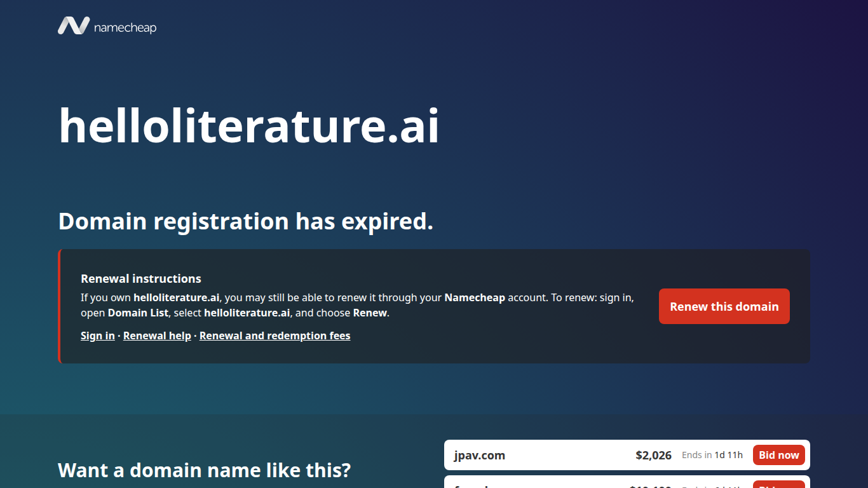Screen dimensions: 868x488
Task: Click the 'Domain registration has expired.' heading
Action: click(x=246, y=221)
